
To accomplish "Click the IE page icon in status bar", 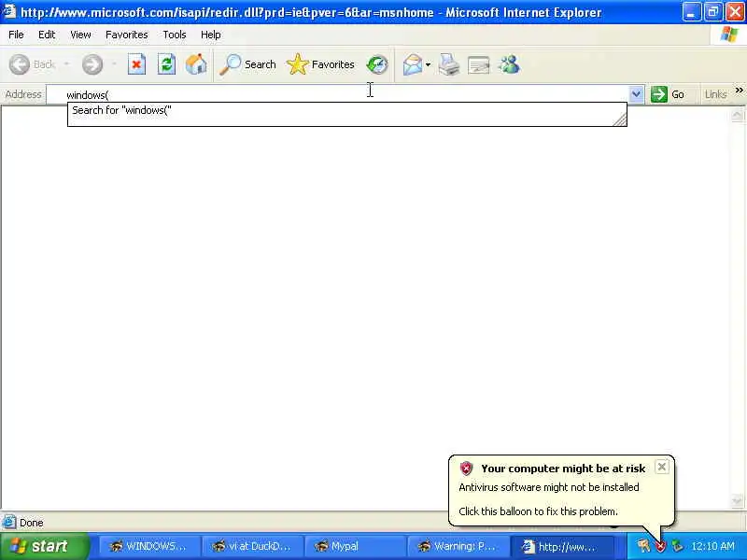I will click(9, 523).
